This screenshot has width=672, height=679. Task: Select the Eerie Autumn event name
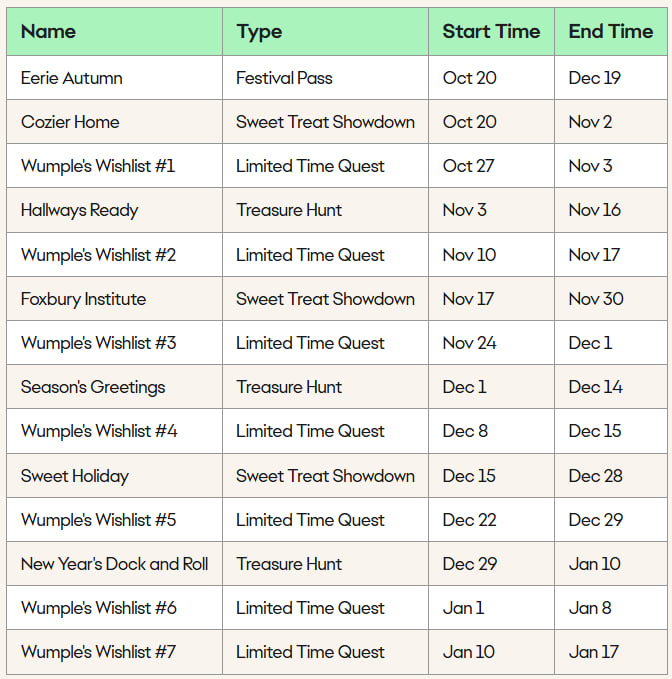(x=72, y=78)
